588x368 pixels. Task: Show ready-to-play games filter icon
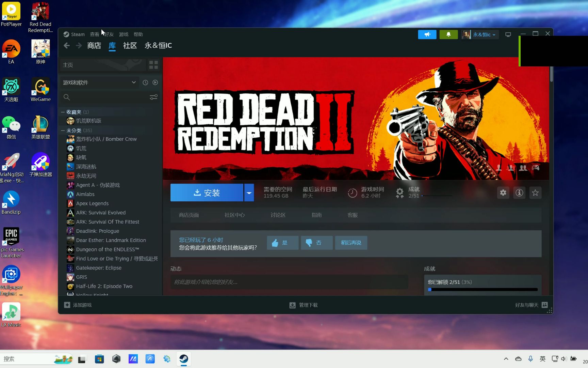point(155,82)
